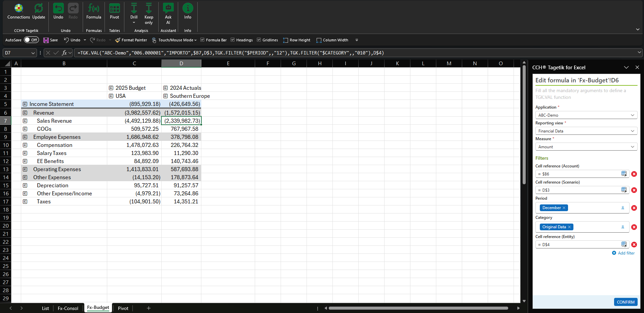Disable the Gridlines checkbox

(x=259, y=40)
